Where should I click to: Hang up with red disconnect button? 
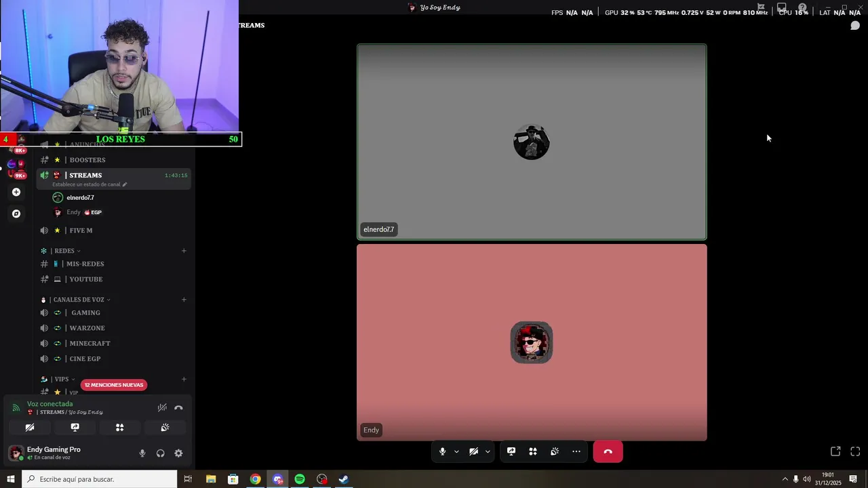608,451
